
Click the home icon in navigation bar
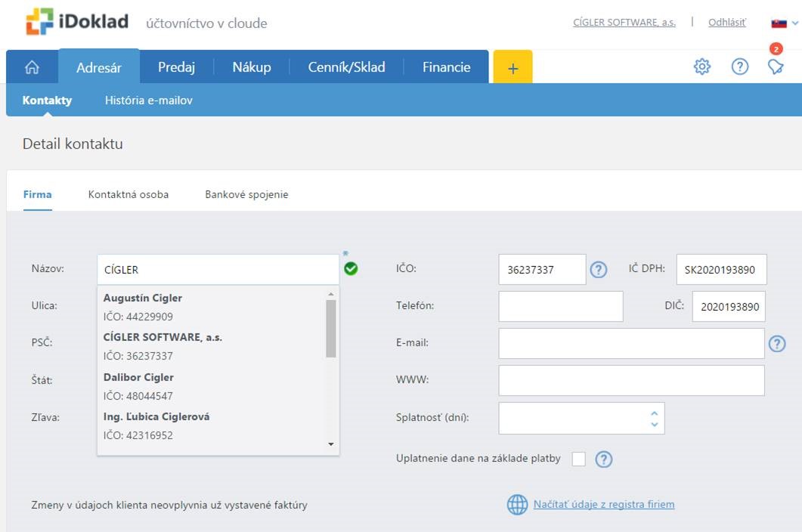click(32, 67)
